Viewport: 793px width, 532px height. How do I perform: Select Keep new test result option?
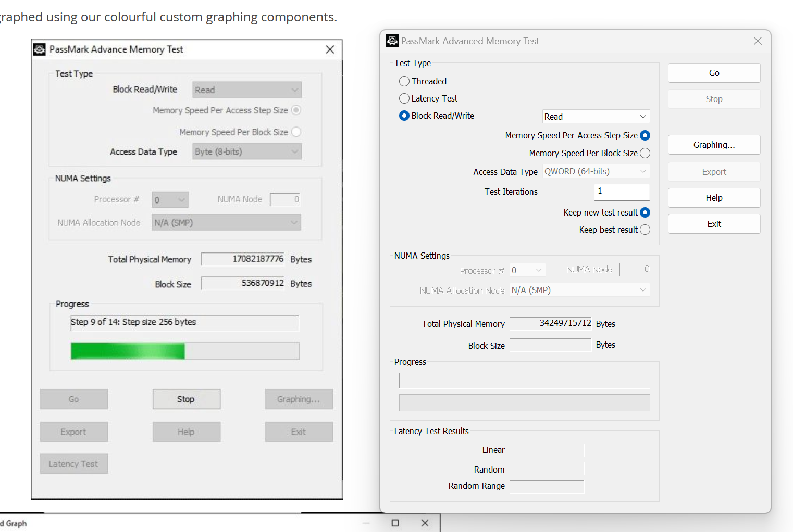[645, 212]
